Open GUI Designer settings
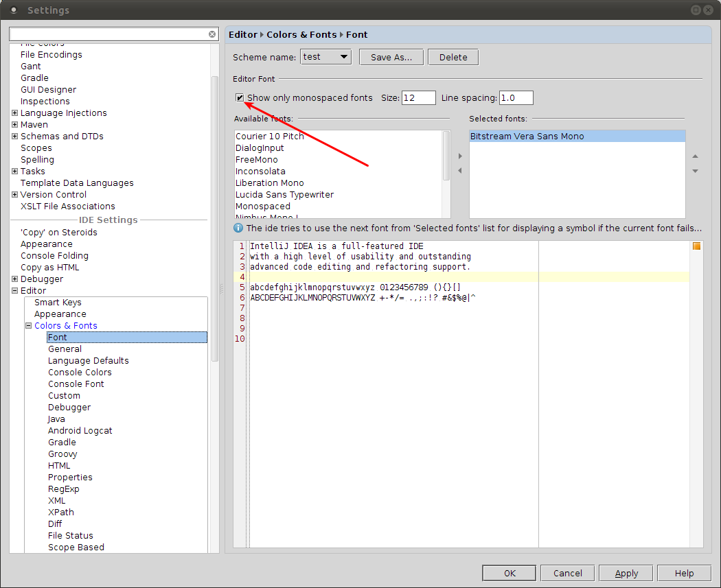The height and width of the screenshot is (588, 721). [x=48, y=90]
